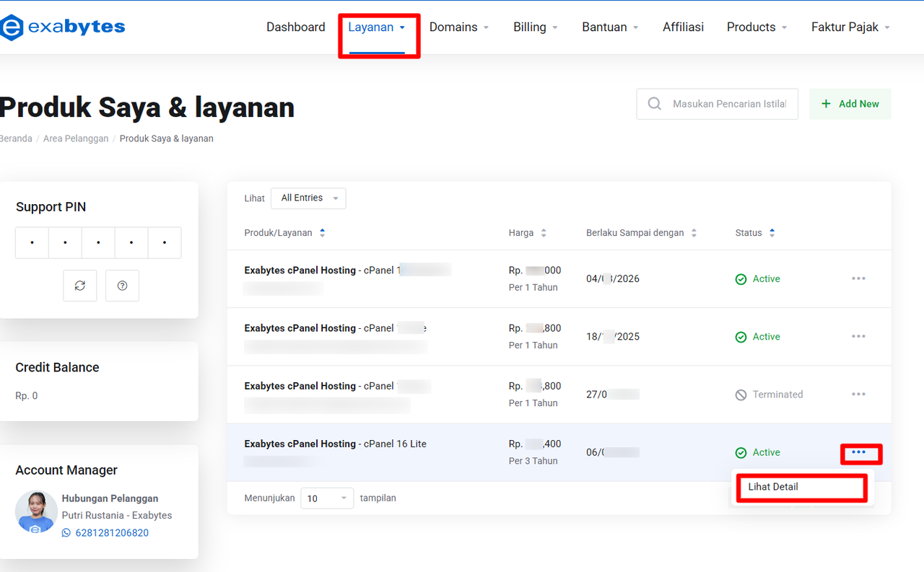The height and width of the screenshot is (572, 924).
Task: Open the Billing dropdown menu
Action: (x=536, y=27)
